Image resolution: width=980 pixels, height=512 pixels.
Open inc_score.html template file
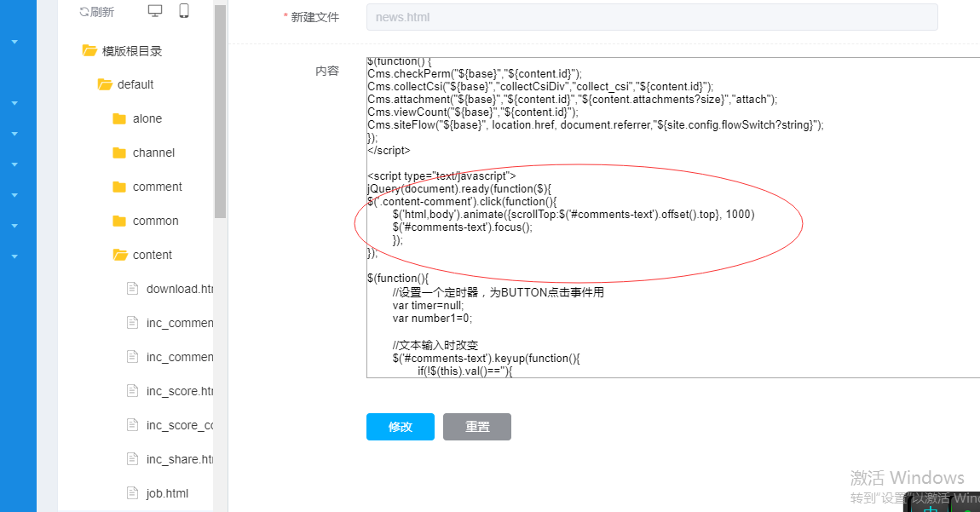pos(180,391)
